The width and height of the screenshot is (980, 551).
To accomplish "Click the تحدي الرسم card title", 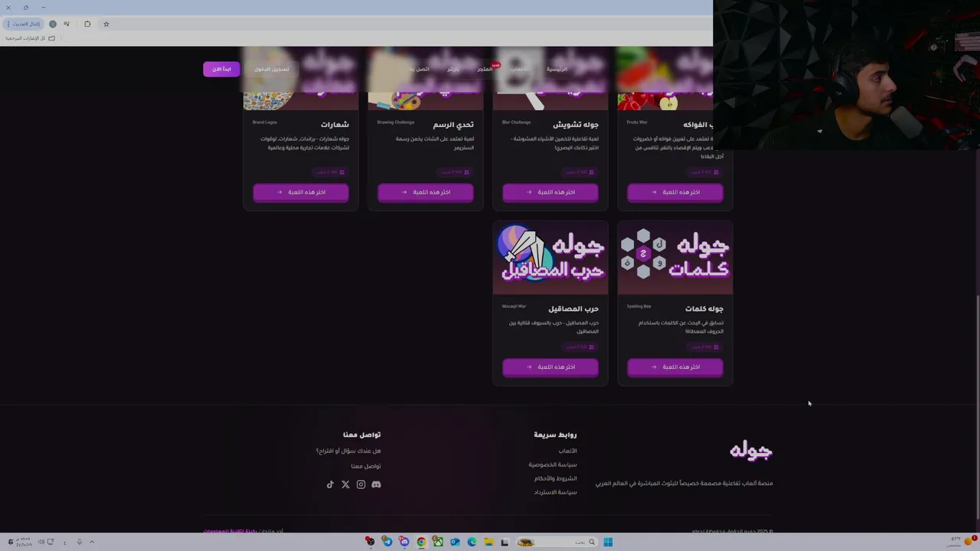I will click(453, 125).
